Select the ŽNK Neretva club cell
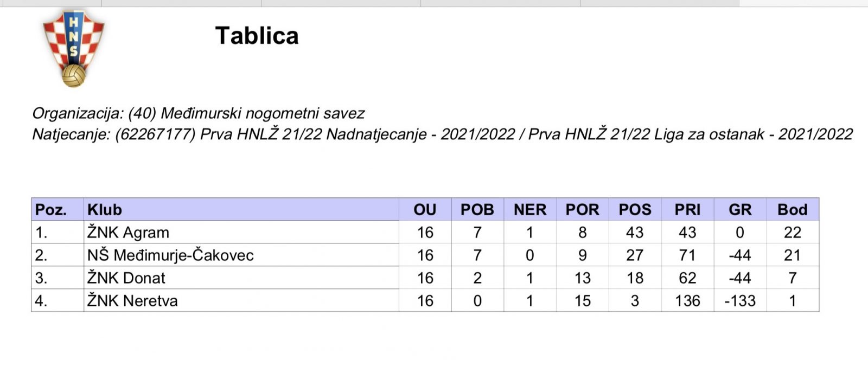Image resolution: width=868 pixels, height=386 pixels. pos(132,301)
